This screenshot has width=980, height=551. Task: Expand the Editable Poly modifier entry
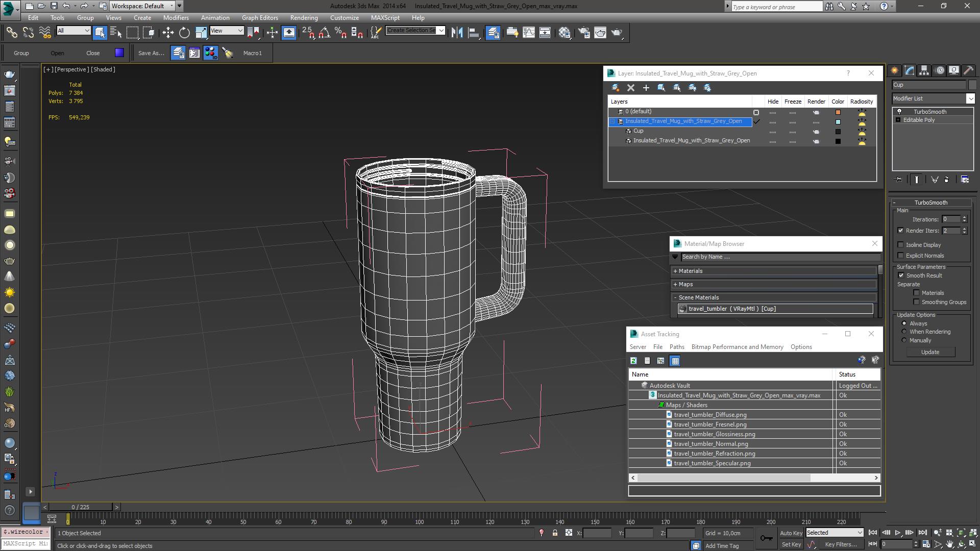[898, 120]
